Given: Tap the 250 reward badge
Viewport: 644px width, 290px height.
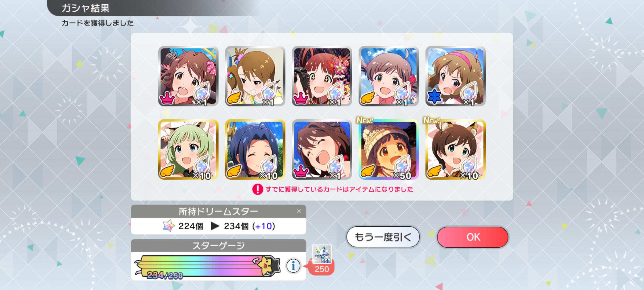Looking at the screenshot, I should (x=321, y=269).
